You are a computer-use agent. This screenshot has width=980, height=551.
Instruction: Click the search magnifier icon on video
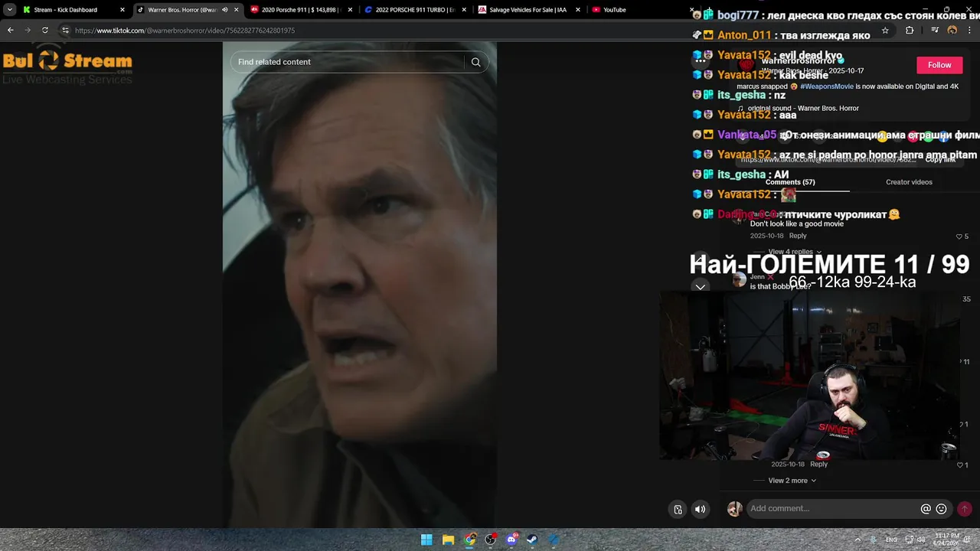pos(475,62)
